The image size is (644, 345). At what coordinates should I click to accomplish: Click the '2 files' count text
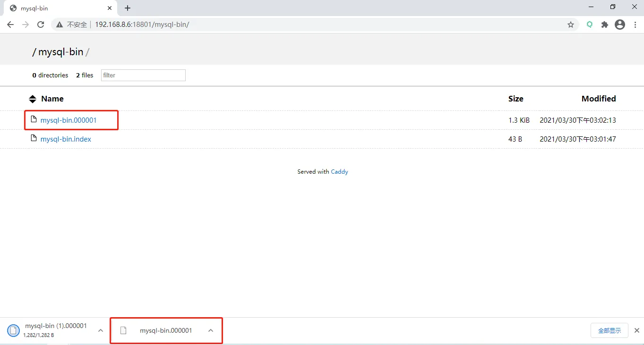(85, 75)
